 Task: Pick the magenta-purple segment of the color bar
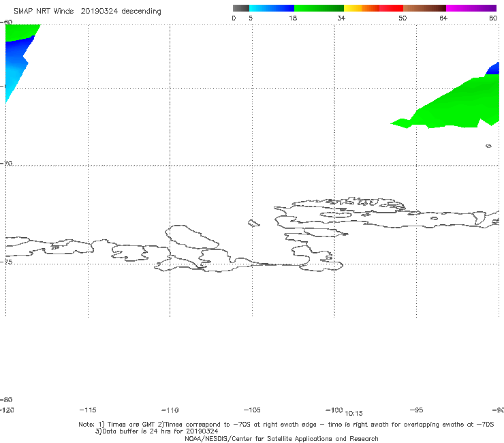click(x=471, y=8)
